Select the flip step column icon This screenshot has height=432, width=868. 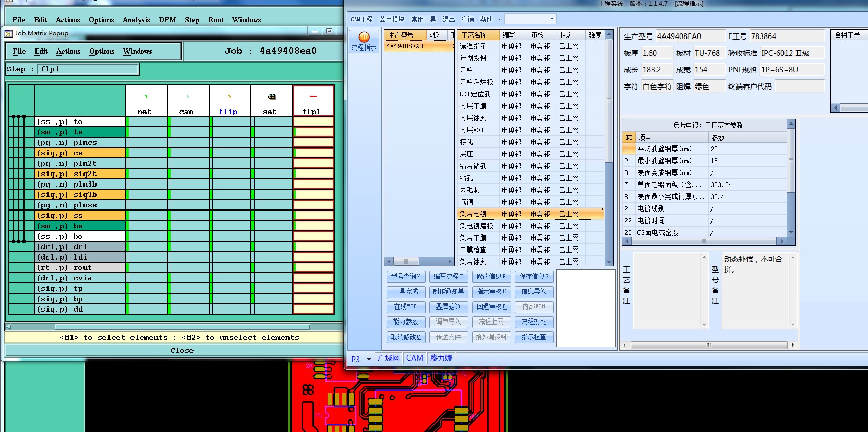click(230, 96)
